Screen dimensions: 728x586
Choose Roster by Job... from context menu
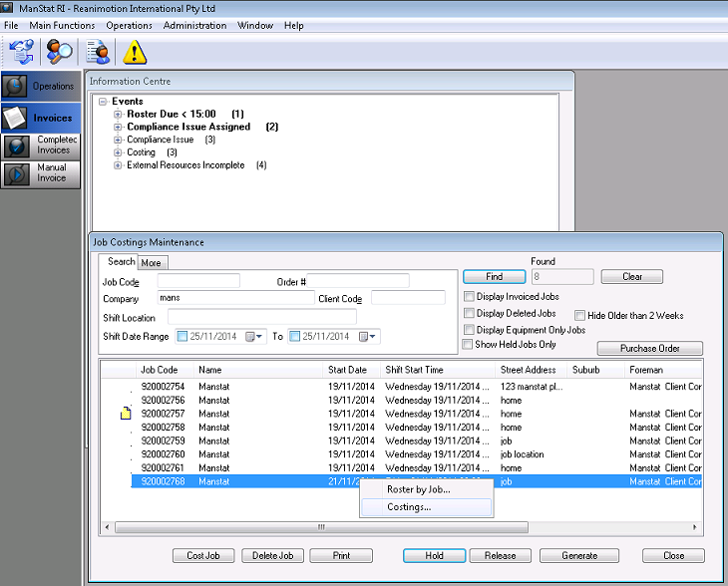tap(426, 489)
